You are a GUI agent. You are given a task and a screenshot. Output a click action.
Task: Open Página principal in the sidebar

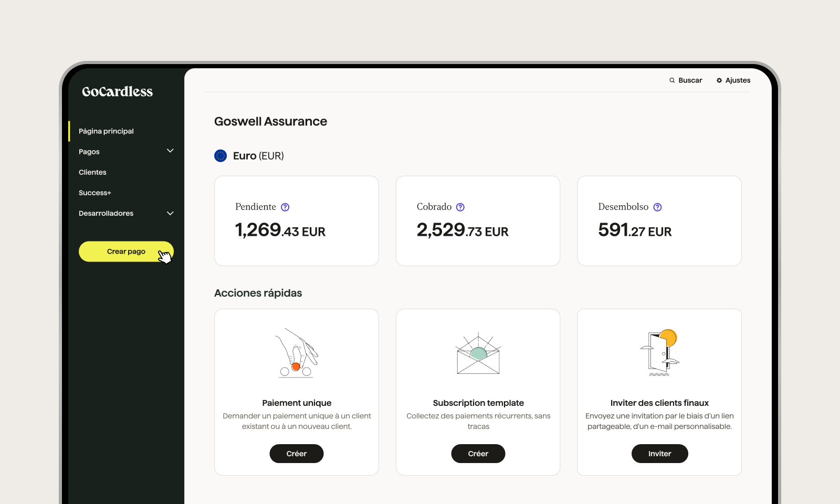tap(106, 131)
